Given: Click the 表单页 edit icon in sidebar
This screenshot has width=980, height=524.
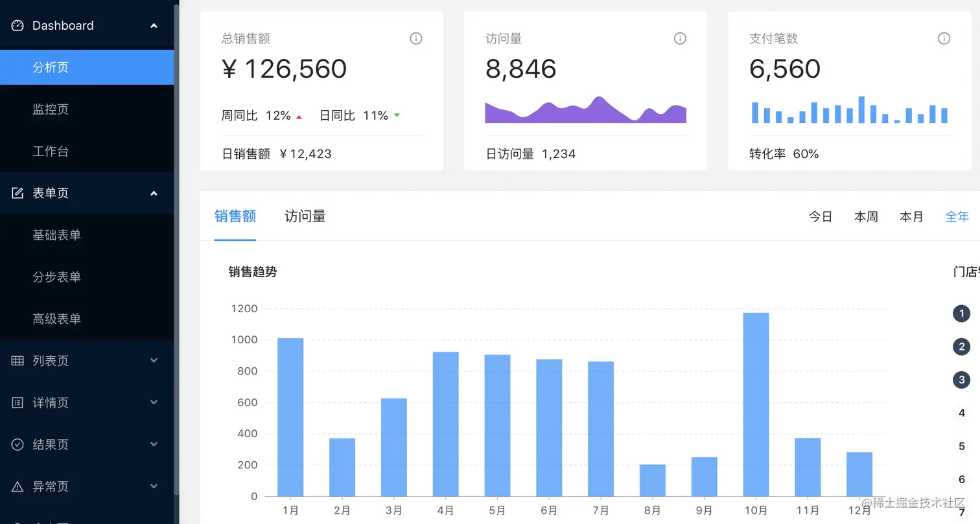Looking at the screenshot, I should [x=17, y=193].
